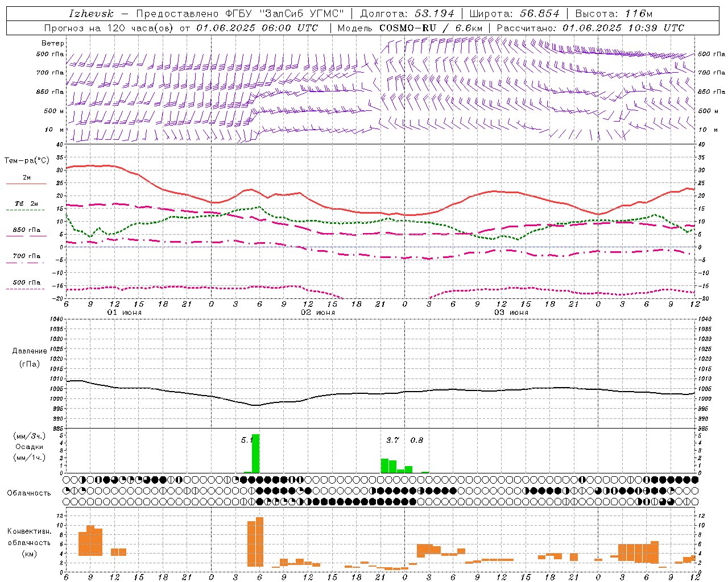Click the provider text 'ЗапСиб УГМС'
Viewport: 728px width, 582px height.
point(303,14)
